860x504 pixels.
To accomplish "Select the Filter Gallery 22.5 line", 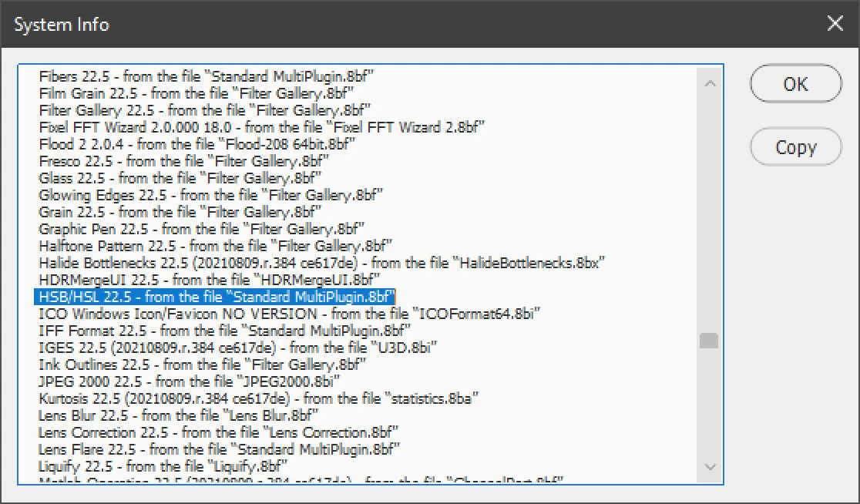I will coord(204,110).
